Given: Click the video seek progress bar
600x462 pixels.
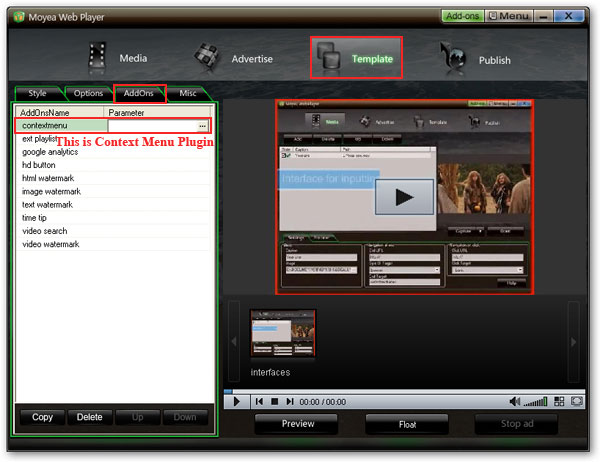Looking at the screenshot, I should pyautogui.click(x=404, y=392).
